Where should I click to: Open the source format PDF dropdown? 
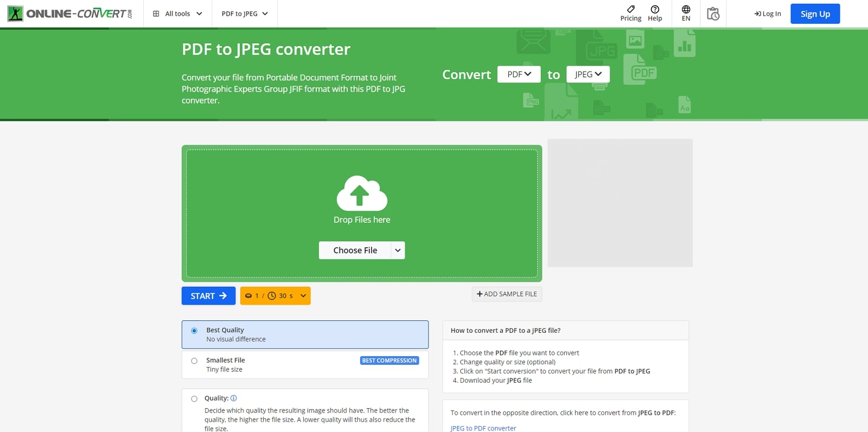click(x=519, y=74)
